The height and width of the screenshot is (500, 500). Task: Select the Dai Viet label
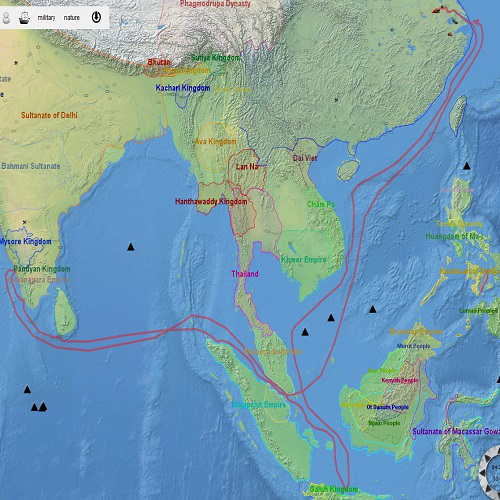(x=305, y=158)
